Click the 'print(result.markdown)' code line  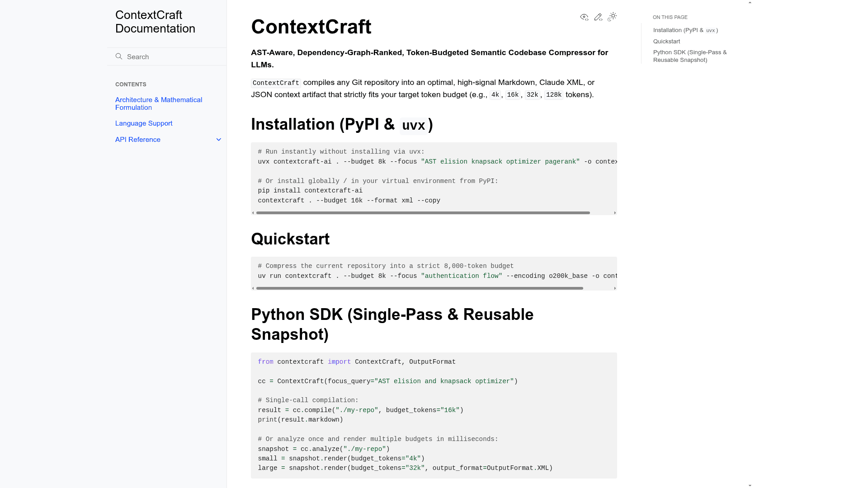(301, 420)
